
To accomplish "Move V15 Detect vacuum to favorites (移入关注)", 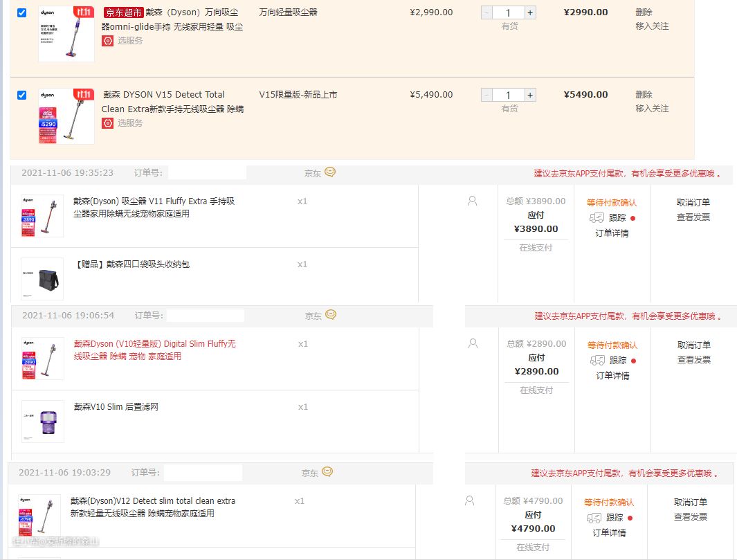I will pyautogui.click(x=652, y=109).
